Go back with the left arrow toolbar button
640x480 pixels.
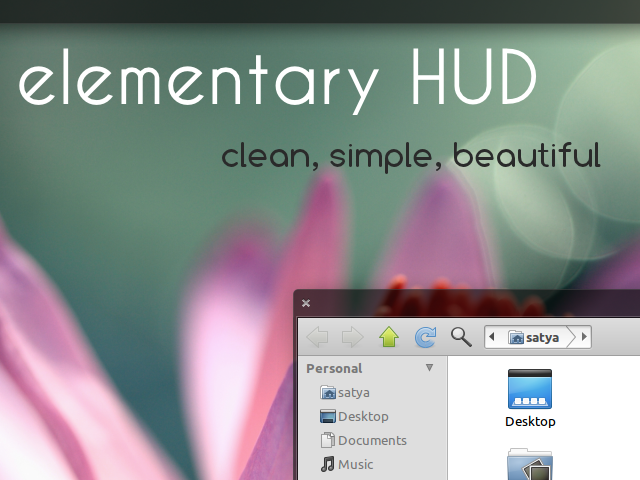317,337
